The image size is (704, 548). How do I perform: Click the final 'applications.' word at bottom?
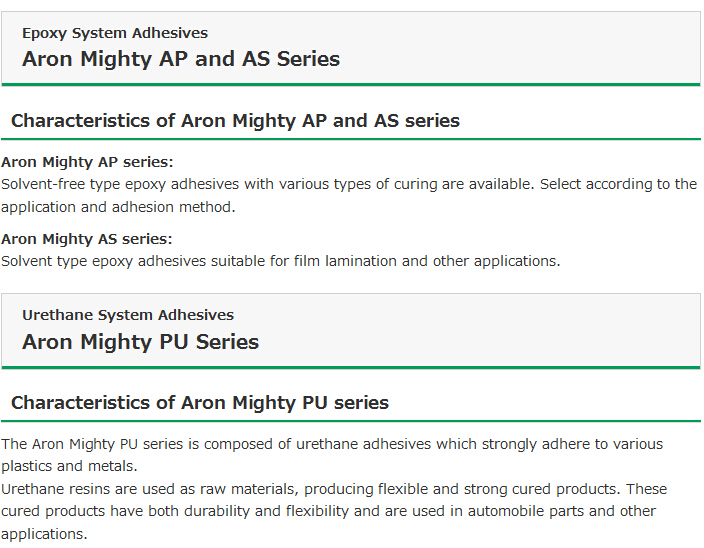tap(44, 534)
